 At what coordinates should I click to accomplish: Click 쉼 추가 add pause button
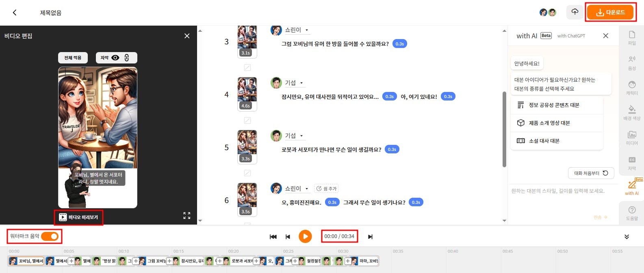(327, 189)
